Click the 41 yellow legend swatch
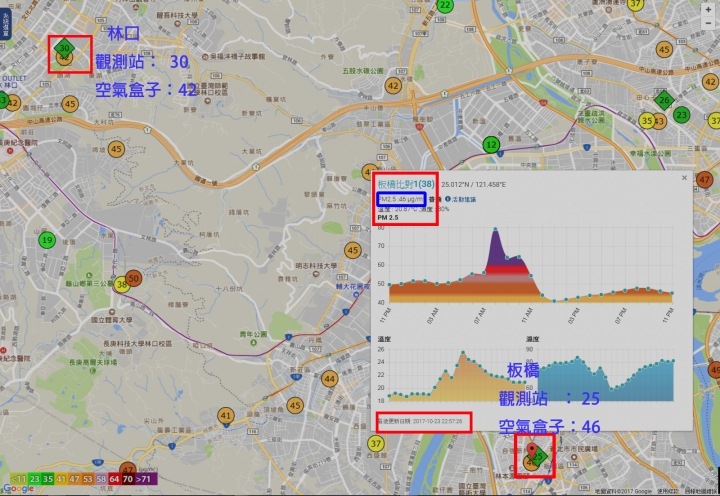720x496 pixels. coord(61,479)
